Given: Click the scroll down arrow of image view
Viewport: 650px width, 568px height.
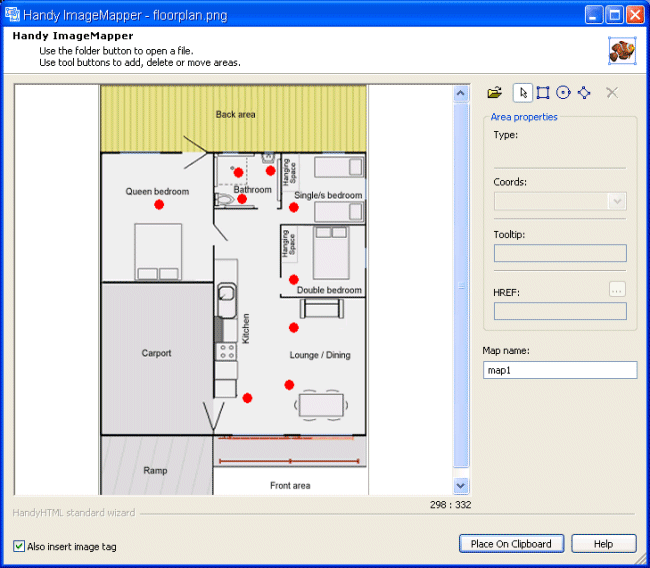Looking at the screenshot, I should pyautogui.click(x=461, y=485).
